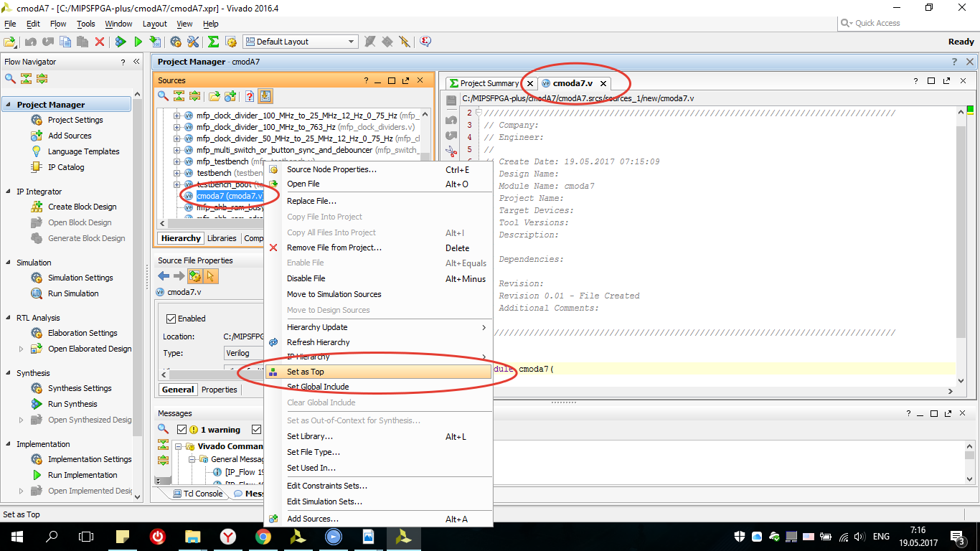Screen dimensions: 980x551
Task: Collapse Vivado Commands messages node
Action: tap(179, 446)
